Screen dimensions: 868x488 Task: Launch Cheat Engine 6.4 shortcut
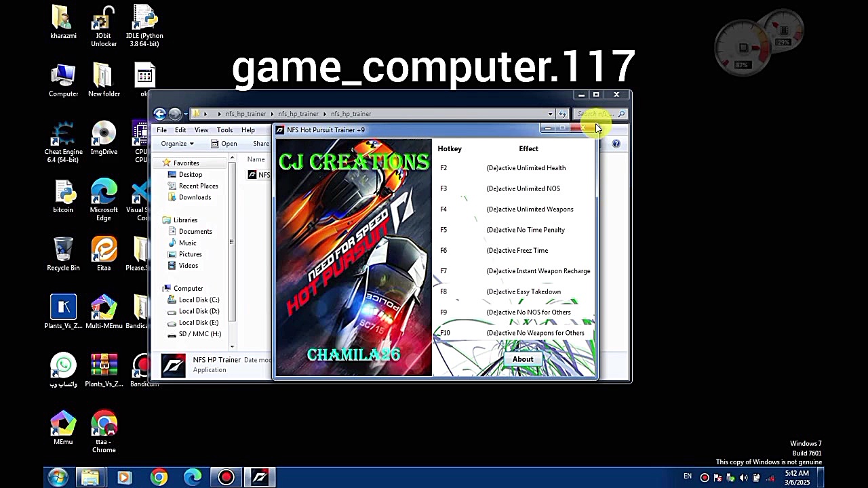point(63,142)
